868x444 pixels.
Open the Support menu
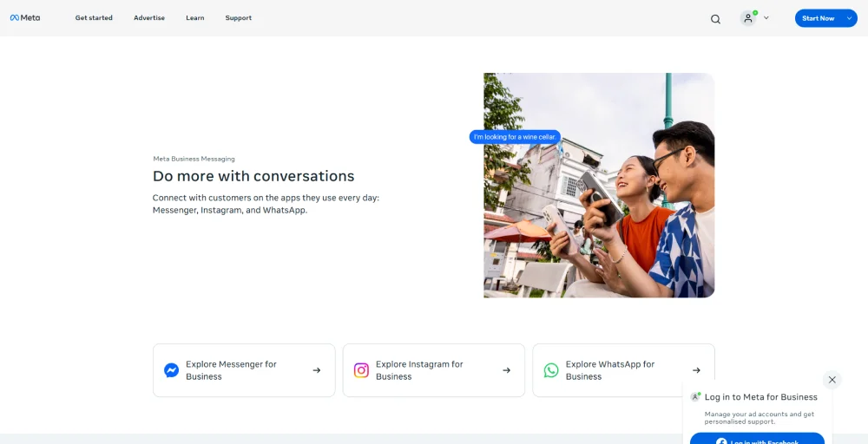[x=238, y=17]
